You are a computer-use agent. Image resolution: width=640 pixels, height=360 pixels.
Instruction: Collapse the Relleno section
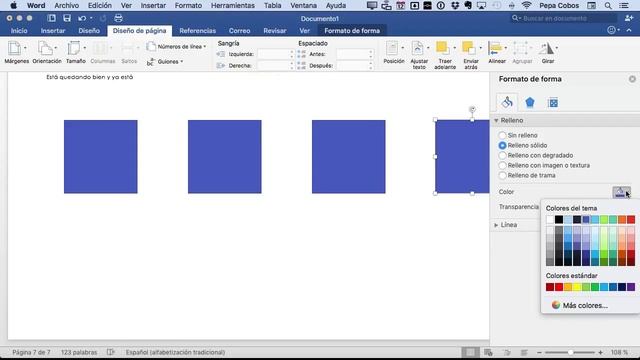[x=496, y=120]
